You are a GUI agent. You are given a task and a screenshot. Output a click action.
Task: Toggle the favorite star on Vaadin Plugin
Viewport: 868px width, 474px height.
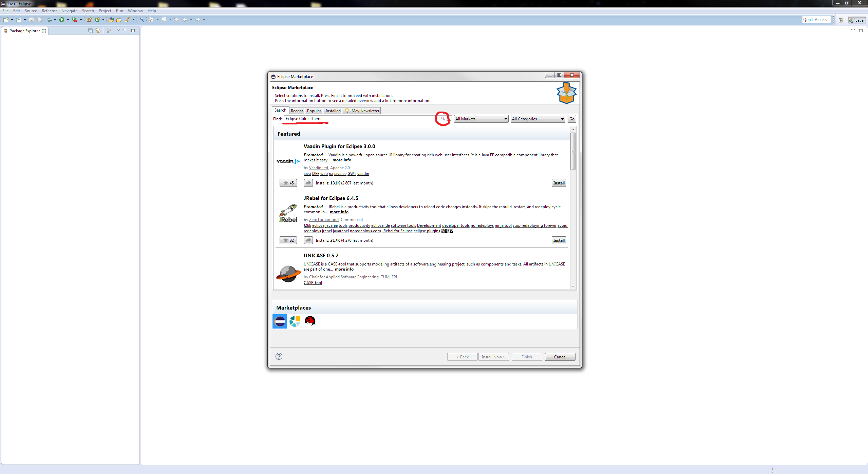288,183
